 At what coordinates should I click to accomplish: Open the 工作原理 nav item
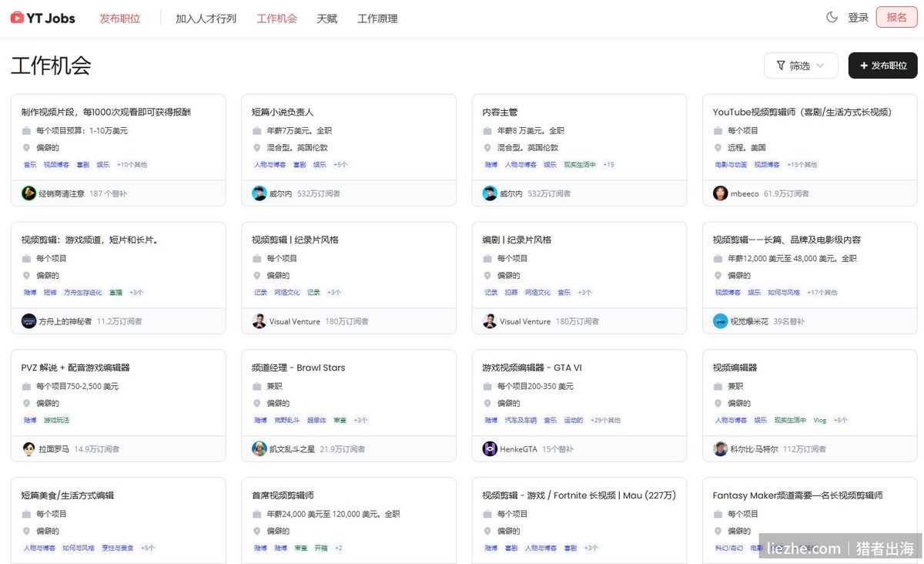coord(377,18)
